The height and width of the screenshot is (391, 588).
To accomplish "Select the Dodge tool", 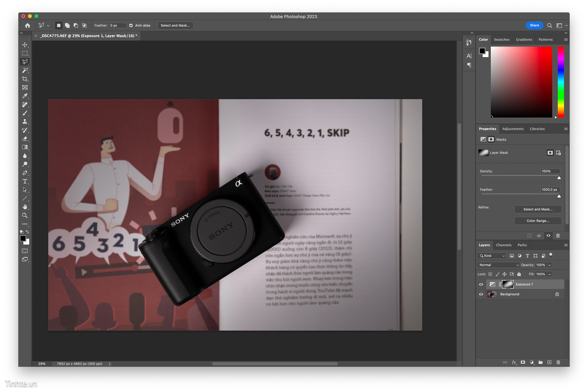I will 25,164.
